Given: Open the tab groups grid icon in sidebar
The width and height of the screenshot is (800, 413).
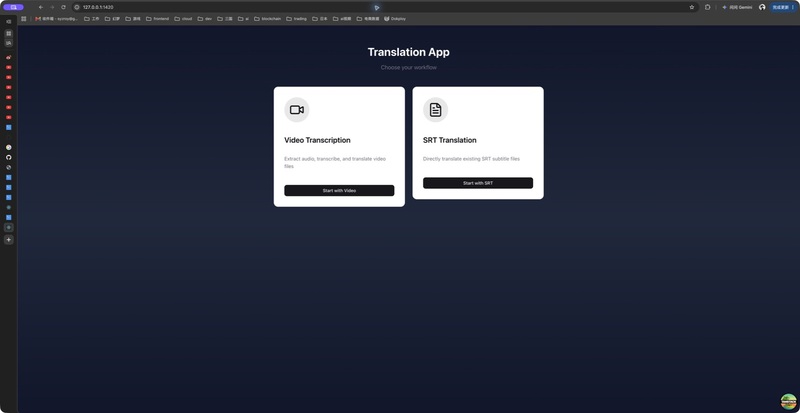Looking at the screenshot, I should (x=9, y=33).
